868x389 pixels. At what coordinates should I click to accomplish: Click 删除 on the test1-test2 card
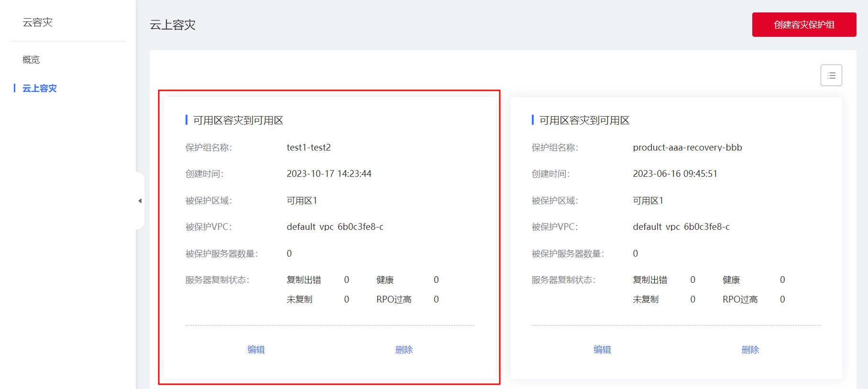pyautogui.click(x=404, y=350)
